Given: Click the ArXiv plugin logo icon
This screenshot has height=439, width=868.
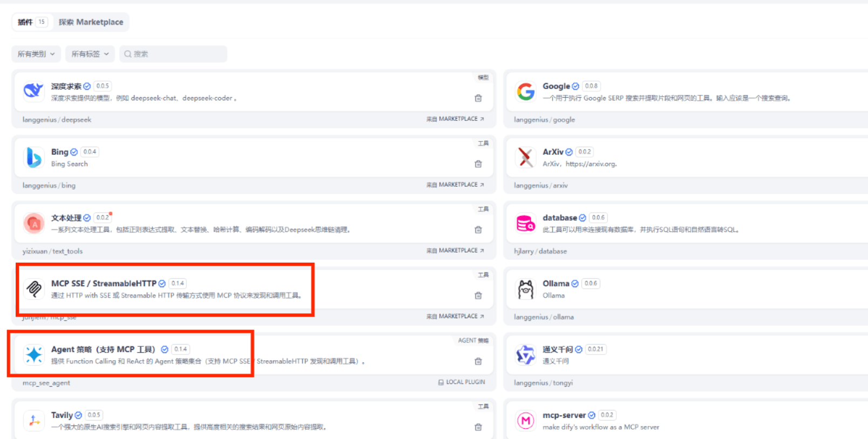Looking at the screenshot, I should click(x=525, y=157).
